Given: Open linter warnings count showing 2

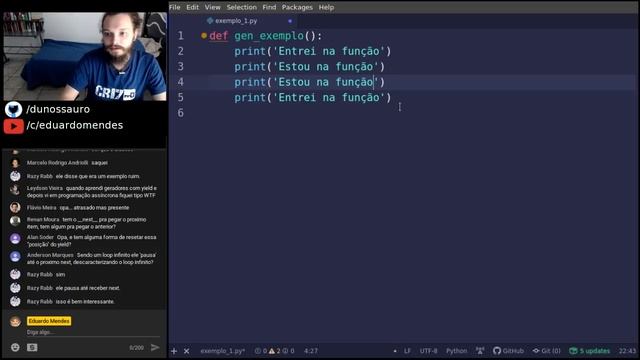Looking at the screenshot, I should click(x=274, y=351).
